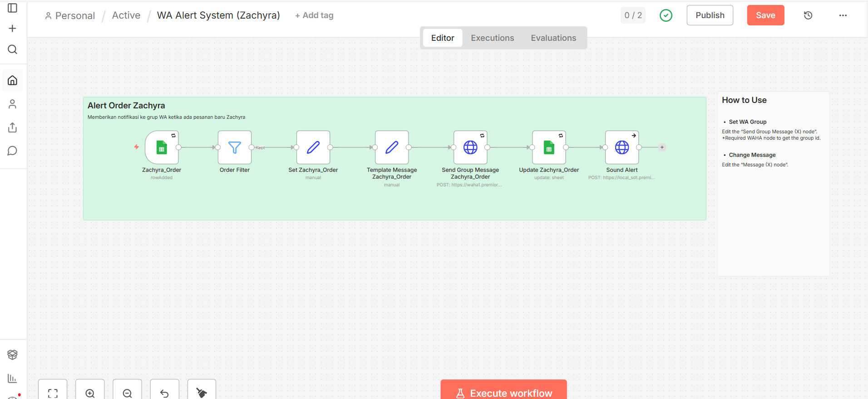This screenshot has width=868, height=399.
Task: Save the workflow
Action: [765, 15]
